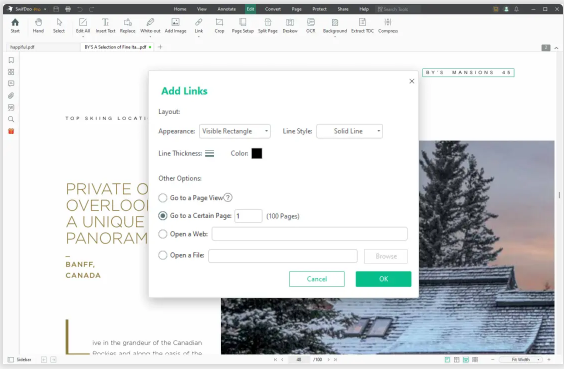The height and width of the screenshot is (369, 564).
Task: Select Go to a Certain Page option
Action: [163, 215]
